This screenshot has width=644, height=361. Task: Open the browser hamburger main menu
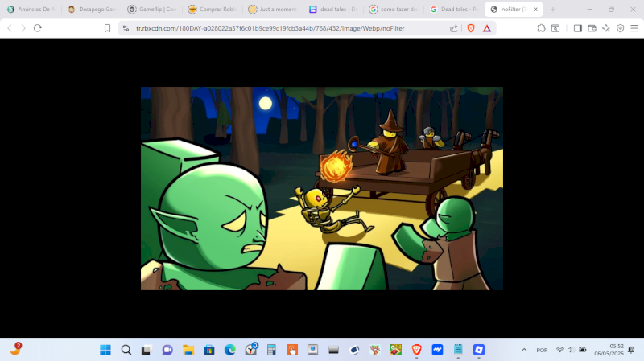tap(634, 28)
